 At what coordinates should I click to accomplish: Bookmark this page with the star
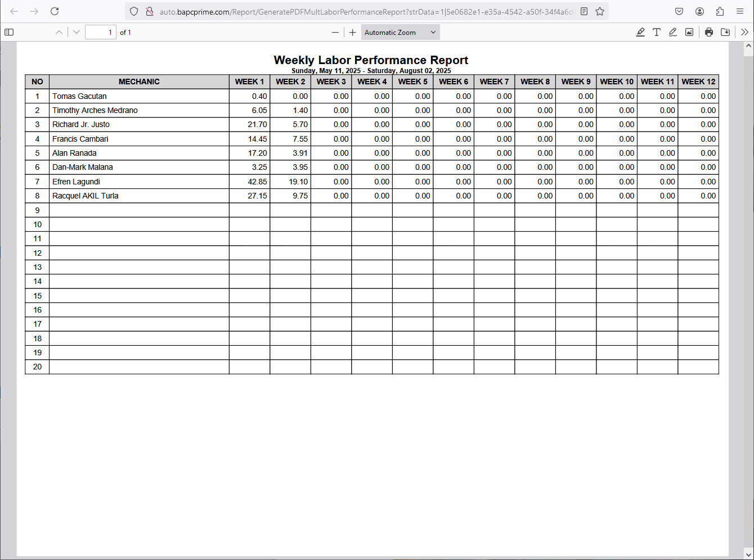pyautogui.click(x=600, y=11)
